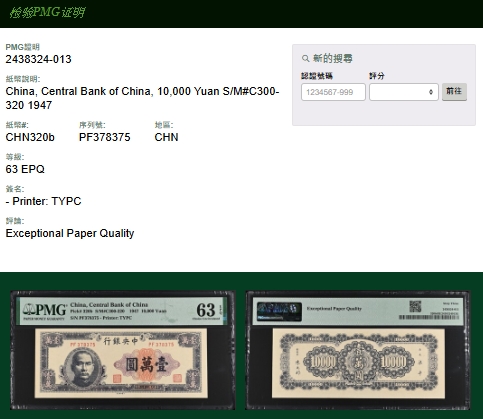This screenshot has width=483, height=419.
Task: Click the serial number PF378375 value
Action: pyautogui.click(x=105, y=137)
